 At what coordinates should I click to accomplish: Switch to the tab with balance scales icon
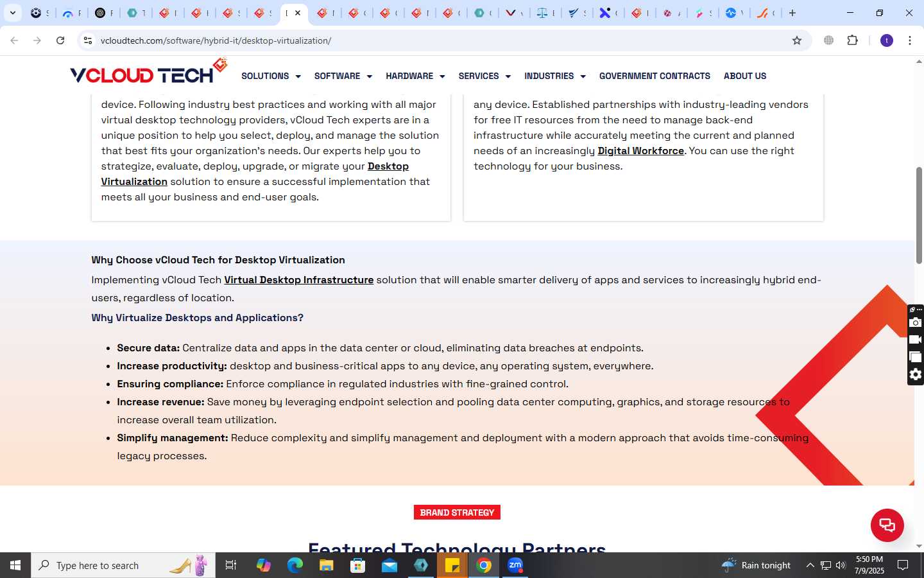pyautogui.click(x=543, y=13)
